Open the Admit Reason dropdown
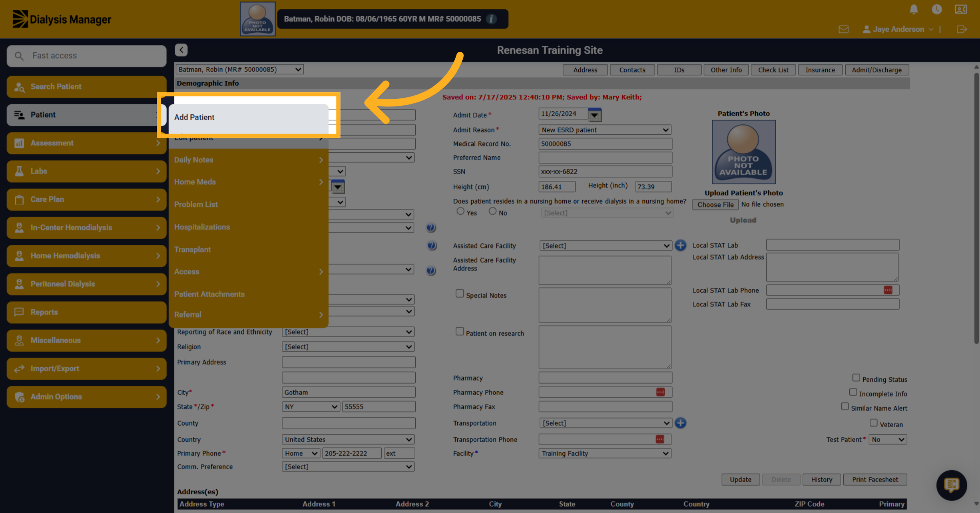This screenshot has width=980, height=513. [x=605, y=130]
